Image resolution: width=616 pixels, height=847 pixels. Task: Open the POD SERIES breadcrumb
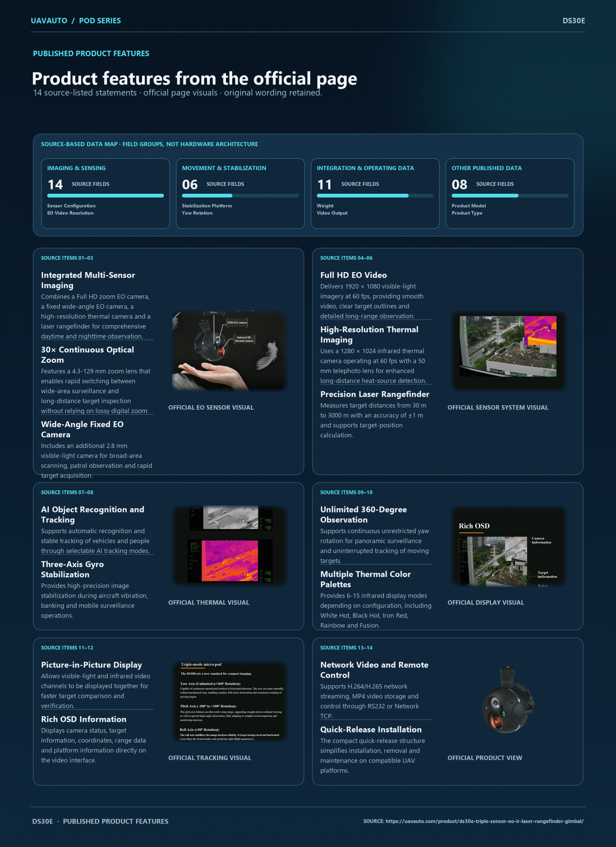[x=100, y=21]
